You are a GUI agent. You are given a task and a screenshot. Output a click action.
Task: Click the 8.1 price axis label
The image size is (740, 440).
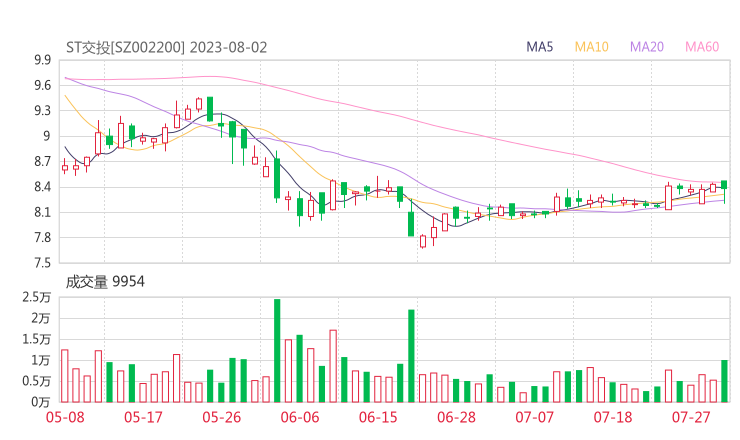click(x=42, y=212)
